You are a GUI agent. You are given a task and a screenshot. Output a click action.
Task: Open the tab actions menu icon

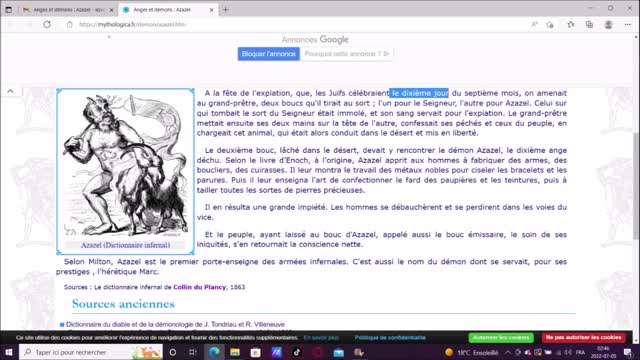coord(9,9)
